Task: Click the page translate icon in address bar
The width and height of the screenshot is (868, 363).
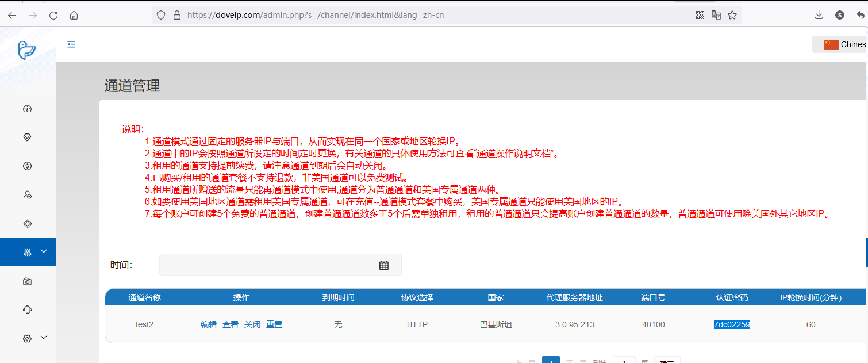Action: (716, 16)
